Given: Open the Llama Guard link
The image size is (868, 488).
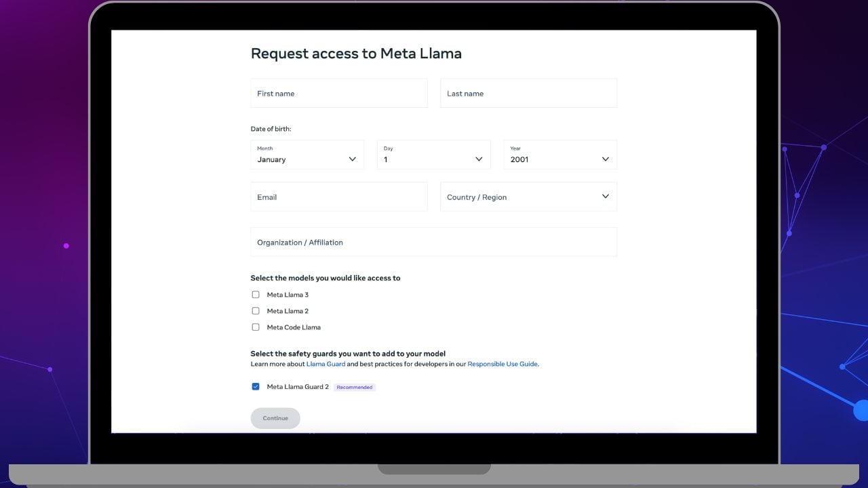Looking at the screenshot, I should pos(325,364).
